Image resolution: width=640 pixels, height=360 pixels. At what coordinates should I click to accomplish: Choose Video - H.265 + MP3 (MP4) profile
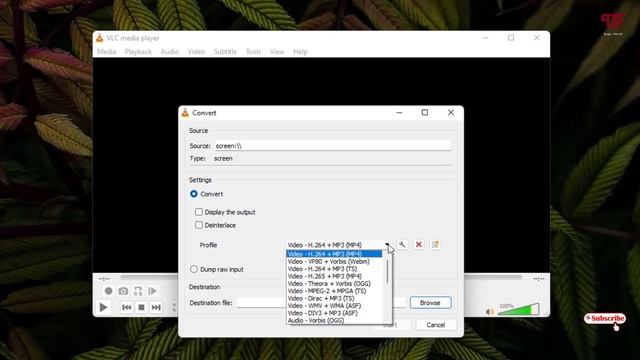(x=334, y=276)
